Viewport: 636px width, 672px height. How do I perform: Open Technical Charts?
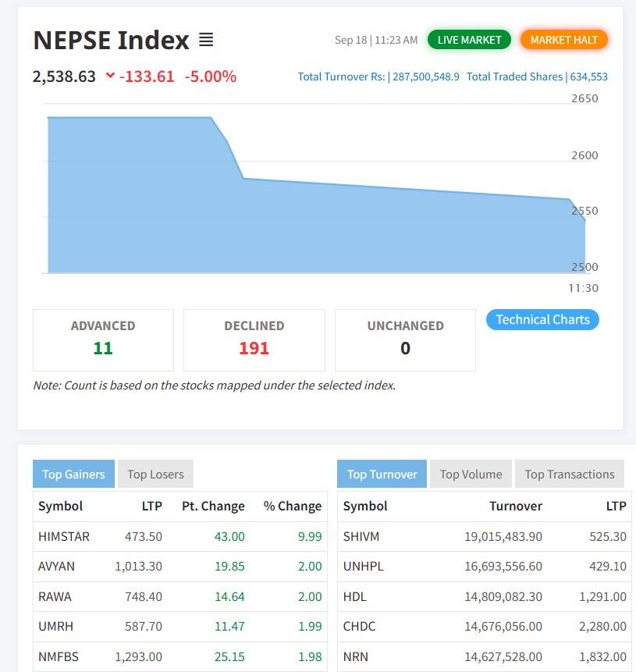[x=542, y=319]
